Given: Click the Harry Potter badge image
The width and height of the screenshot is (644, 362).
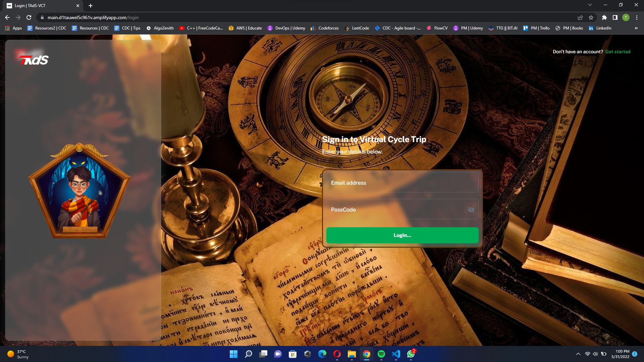Looking at the screenshot, I should pyautogui.click(x=79, y=191).
